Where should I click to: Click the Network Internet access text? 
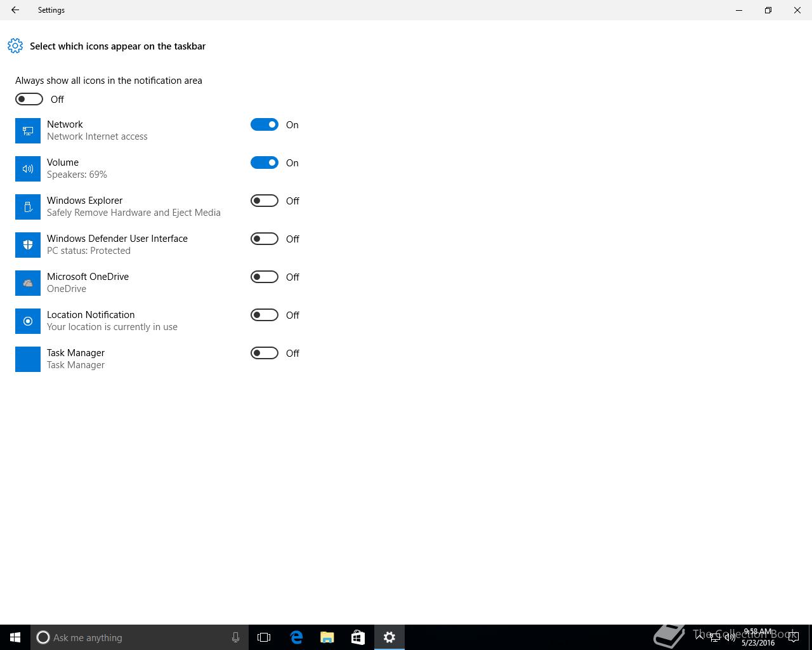pos(97,136)
